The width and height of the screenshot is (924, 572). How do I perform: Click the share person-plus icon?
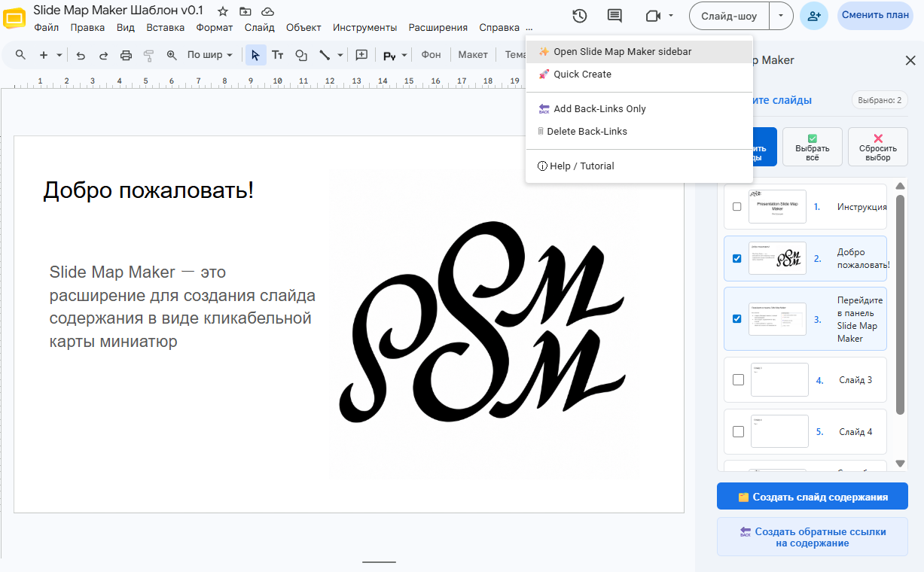point(814,16)
